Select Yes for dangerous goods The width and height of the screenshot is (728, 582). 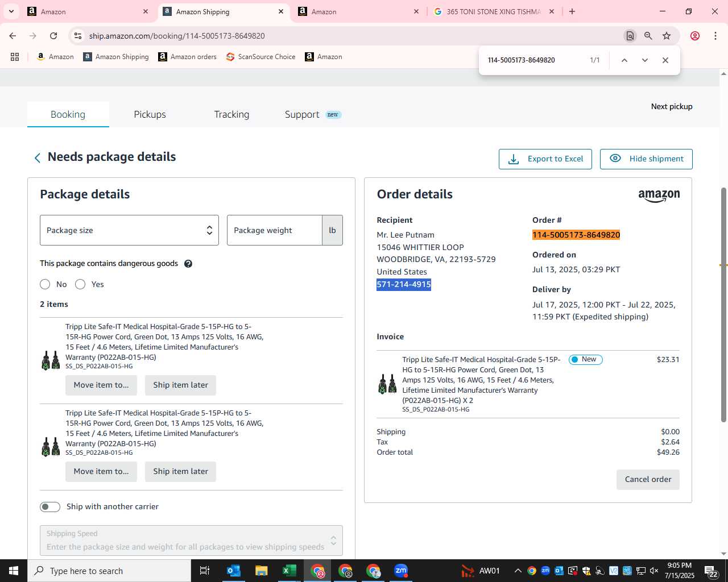coord(80,284)
